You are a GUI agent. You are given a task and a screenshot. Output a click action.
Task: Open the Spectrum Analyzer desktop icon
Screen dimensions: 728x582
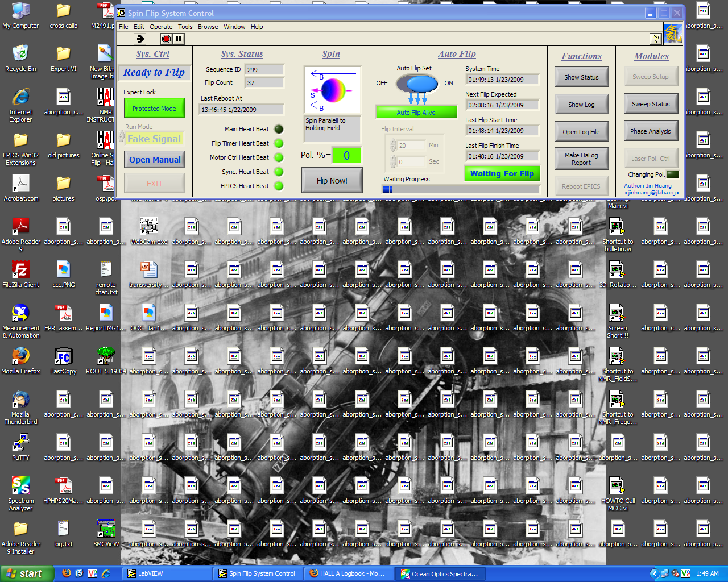click(20, 494)
